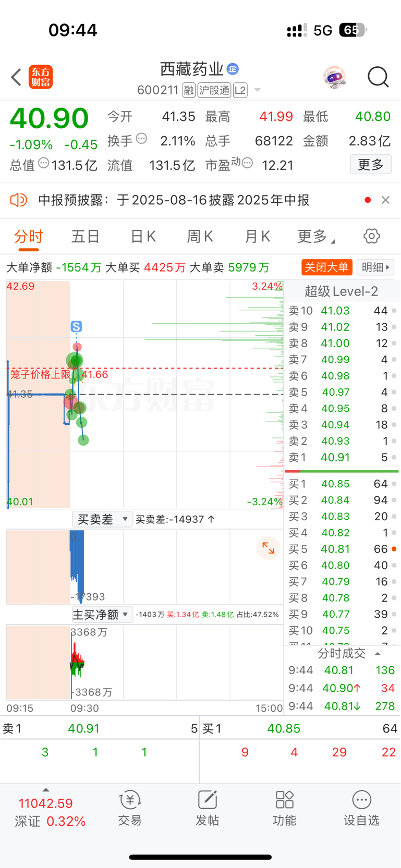401x868 pixels.
Task: Tap the 9:44 40.81 278 trade record
Action: [x=342, y=706]
